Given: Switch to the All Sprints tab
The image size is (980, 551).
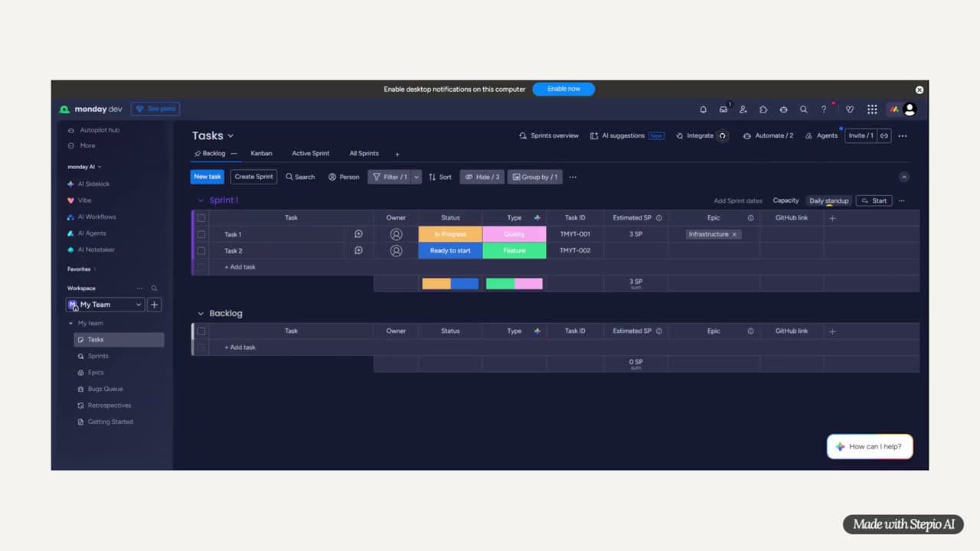Looking at the screenshot, I should pos(364,154).
